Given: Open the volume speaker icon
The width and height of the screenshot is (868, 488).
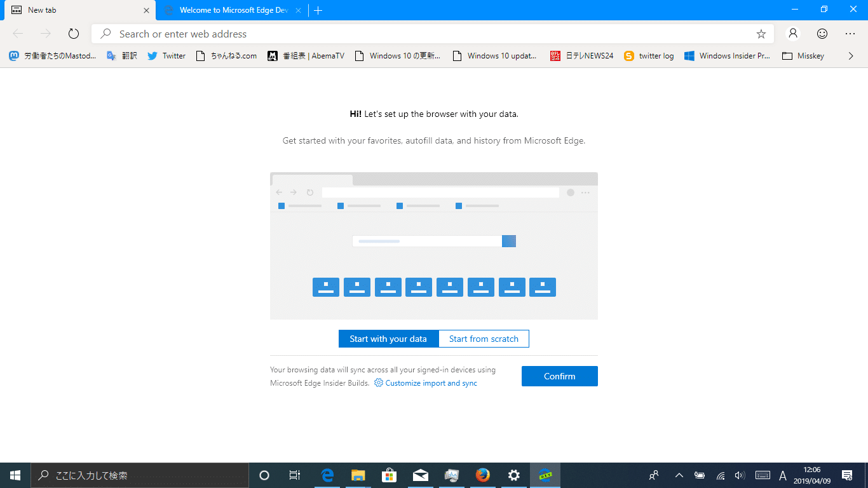Looking at the screenshot, I should 740,475.
